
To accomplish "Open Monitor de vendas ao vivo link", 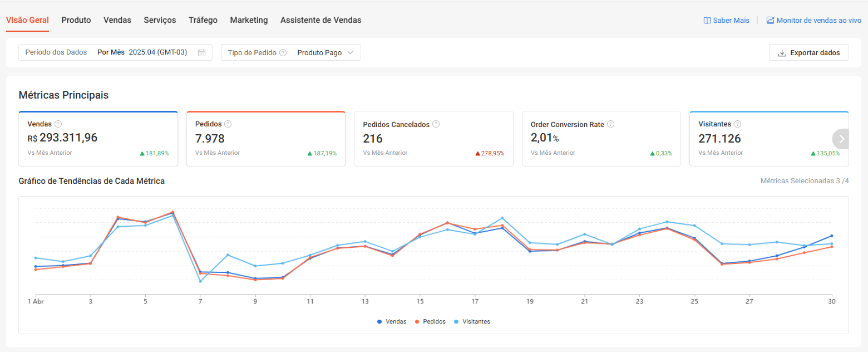I will coord(813,21).
